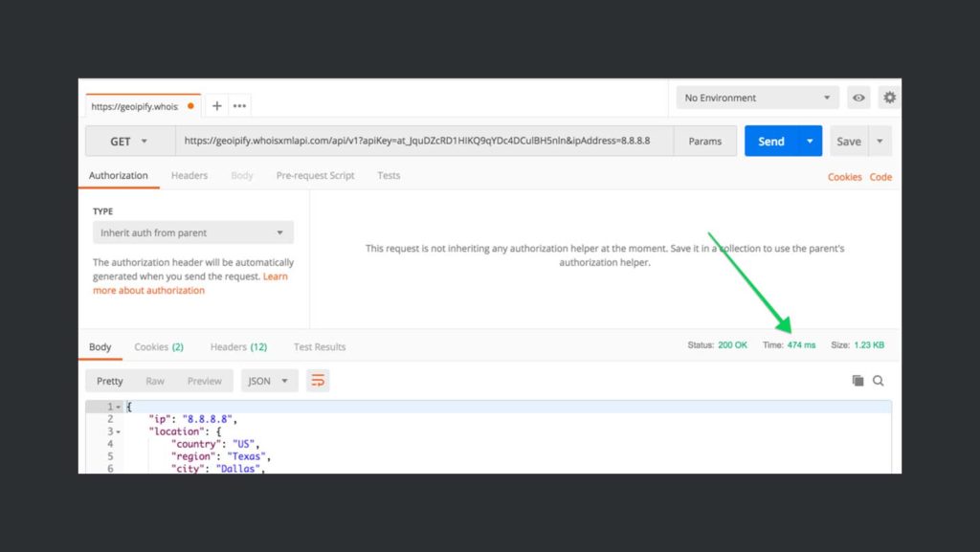Viewport: 980px width, 552px height.
Task: Toggle text wrapping in the response viewer
Action: [319, 380]
